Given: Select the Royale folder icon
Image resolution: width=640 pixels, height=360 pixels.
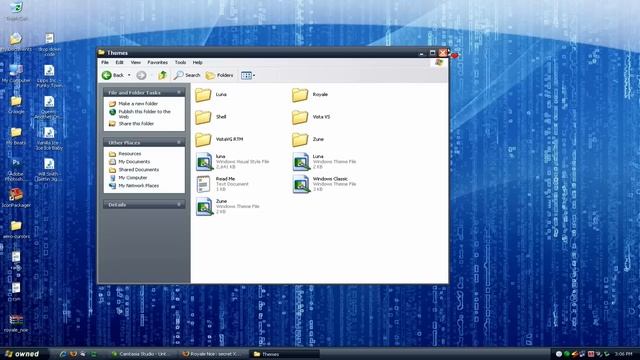Looking at the screenshot, I should pyautogui.click(x=300, y=95).
